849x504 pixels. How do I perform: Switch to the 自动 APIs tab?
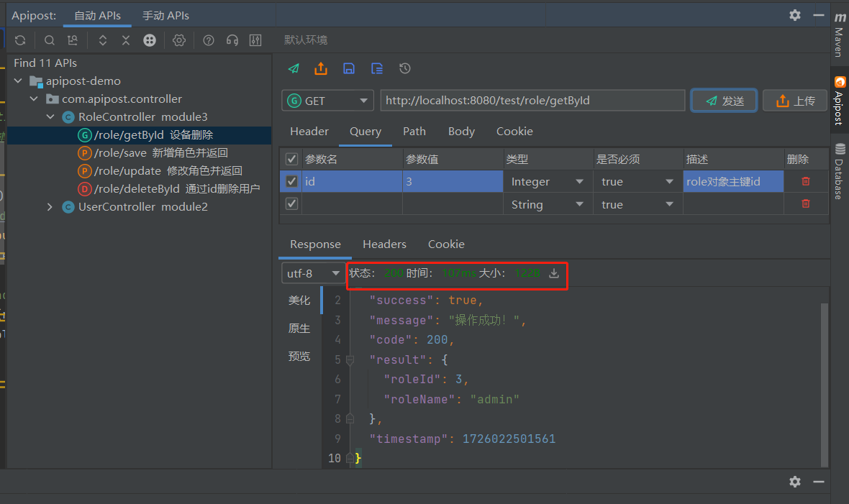coord(97,16)
